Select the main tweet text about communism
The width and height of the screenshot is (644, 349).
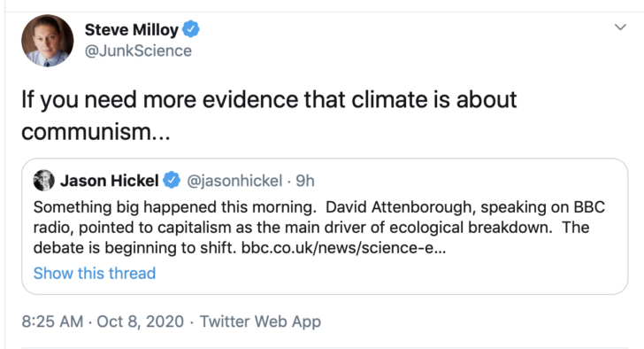pos(269,115)
